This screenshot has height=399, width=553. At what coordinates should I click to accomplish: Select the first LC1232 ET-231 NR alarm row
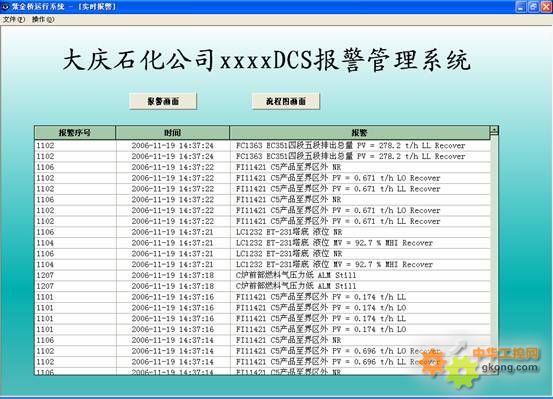[263, 232]
